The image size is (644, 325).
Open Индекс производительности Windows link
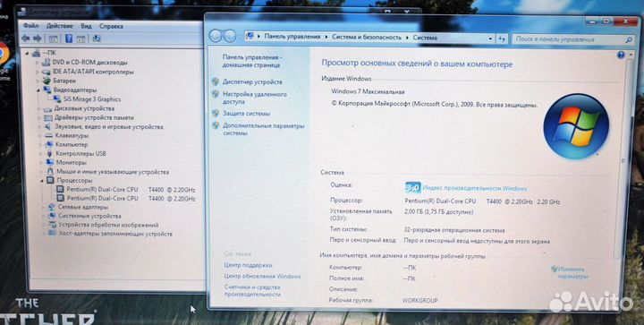tap(474, 188)
